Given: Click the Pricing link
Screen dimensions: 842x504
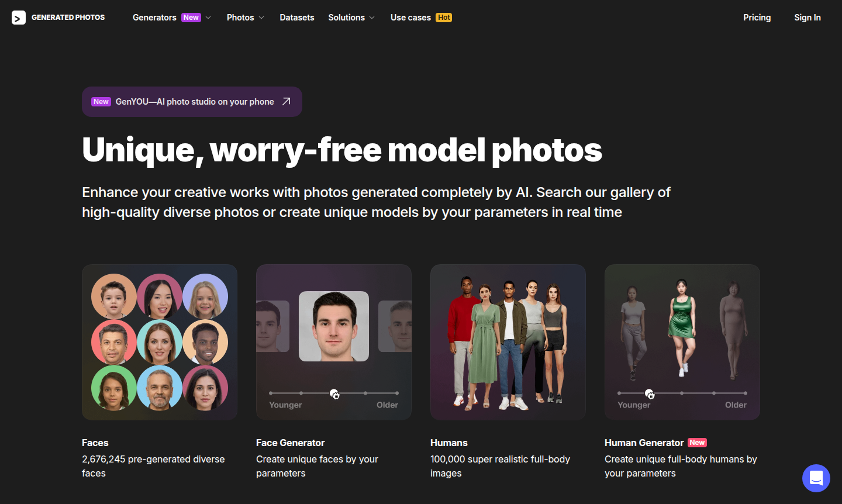Looking at the screenshot, I should (x=757, y=18).
